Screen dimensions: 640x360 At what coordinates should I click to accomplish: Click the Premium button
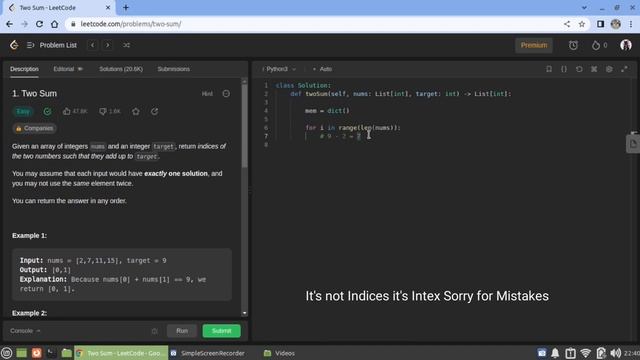(x=534, y=45)
